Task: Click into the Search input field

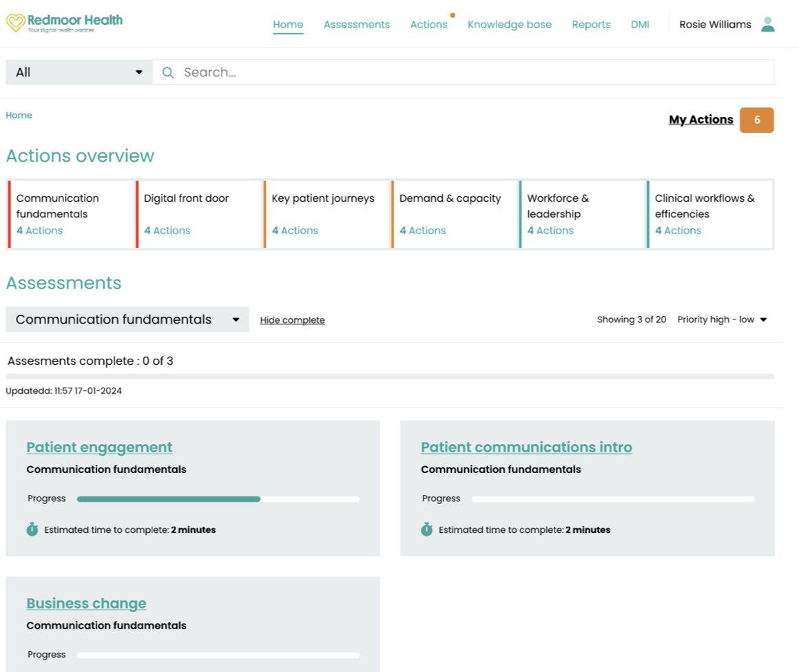Action: (475, 72)
